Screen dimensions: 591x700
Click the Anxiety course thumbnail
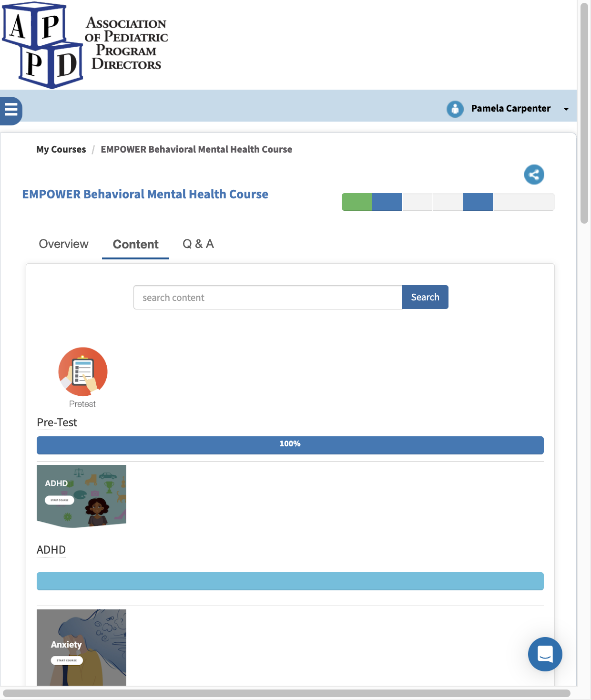click(x=82, y=648)
